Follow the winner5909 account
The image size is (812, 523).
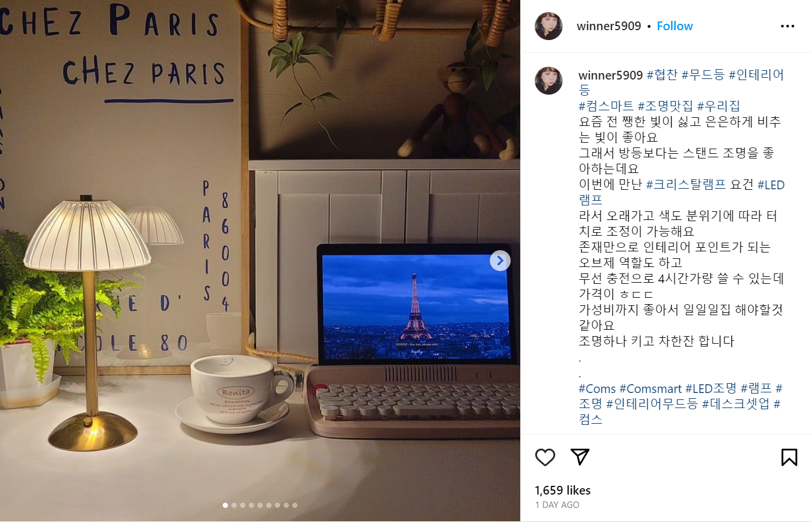(675, 26)
